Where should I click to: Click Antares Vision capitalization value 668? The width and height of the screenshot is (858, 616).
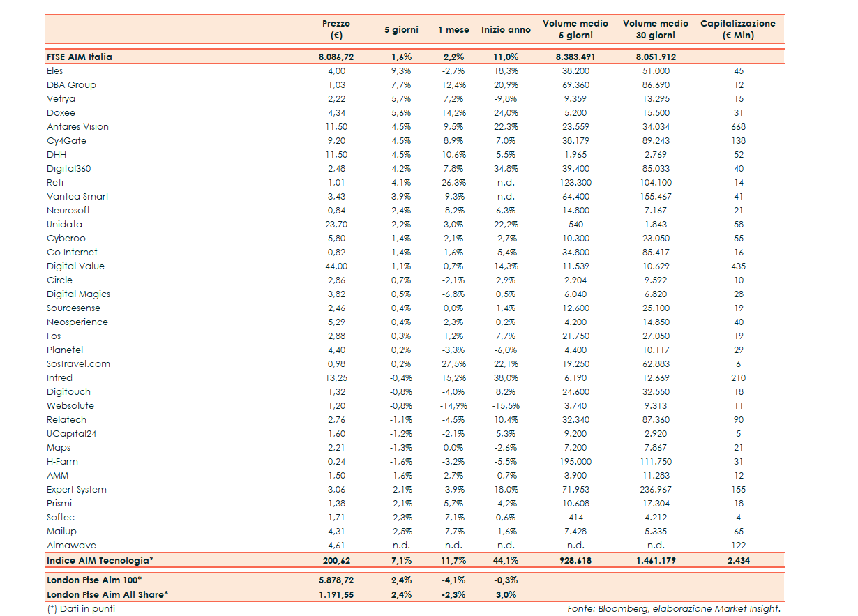(x=738, y=127)
